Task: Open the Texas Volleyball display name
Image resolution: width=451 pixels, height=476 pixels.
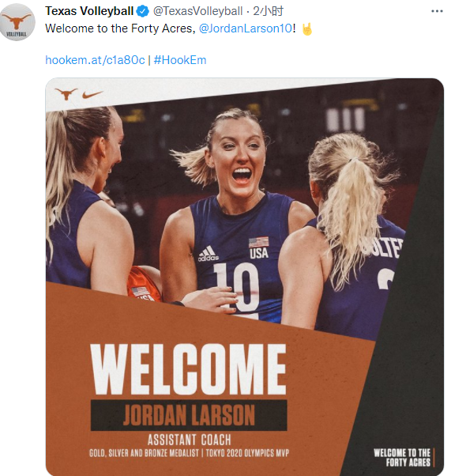Action: [89, 11]
